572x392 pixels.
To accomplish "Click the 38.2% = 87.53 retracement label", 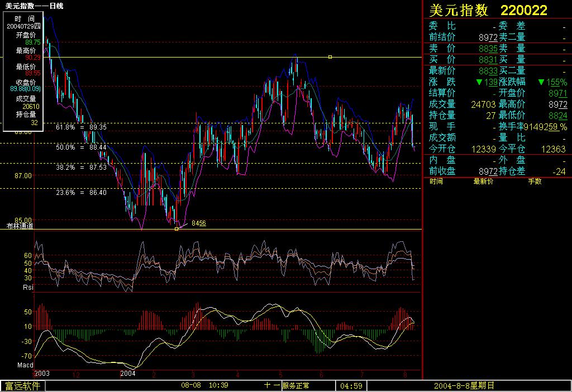I will pos(81,168).
